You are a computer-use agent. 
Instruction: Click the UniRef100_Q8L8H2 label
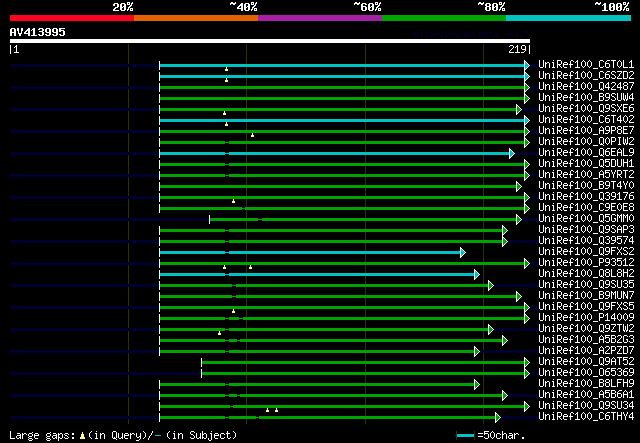point(586,274)
